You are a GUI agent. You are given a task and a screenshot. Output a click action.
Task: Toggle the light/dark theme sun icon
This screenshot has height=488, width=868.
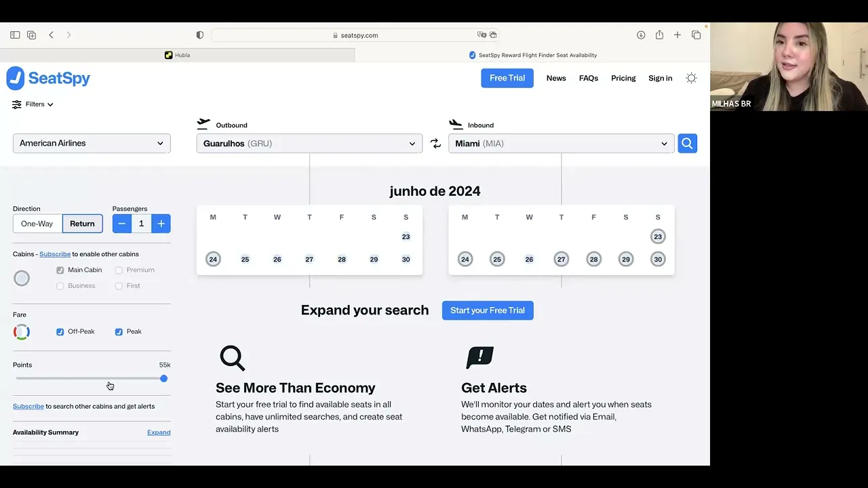[x=691, y=78]
